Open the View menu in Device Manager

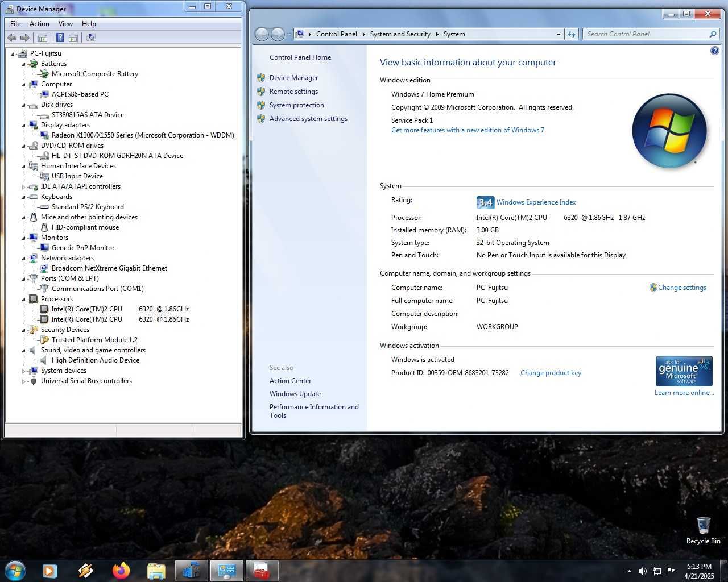65,24
